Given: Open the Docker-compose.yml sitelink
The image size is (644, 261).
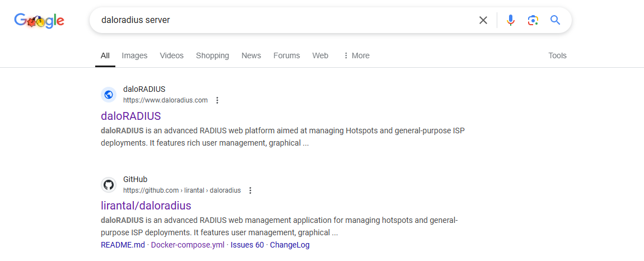Looking at the screenshot, I should [188, 245].
